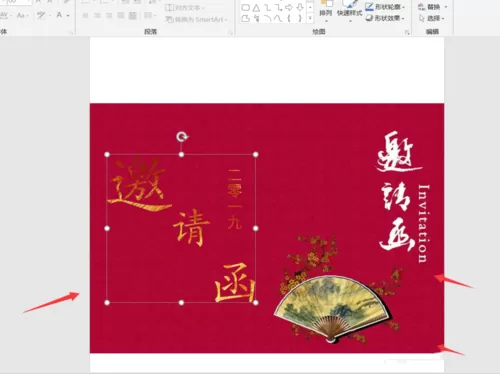Align text left in paragraph group
This screenshot has width=500, height=374.
coord(85,15)
